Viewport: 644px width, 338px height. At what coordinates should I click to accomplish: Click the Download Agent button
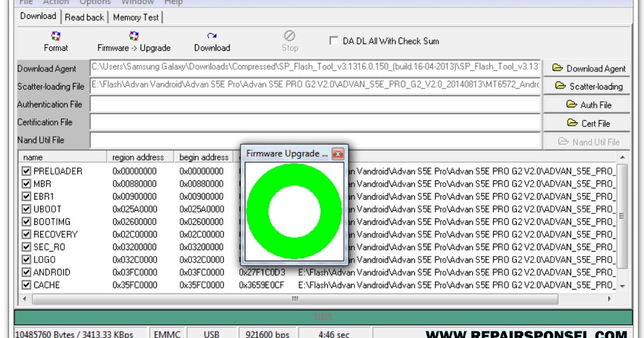tap(587, 69)
